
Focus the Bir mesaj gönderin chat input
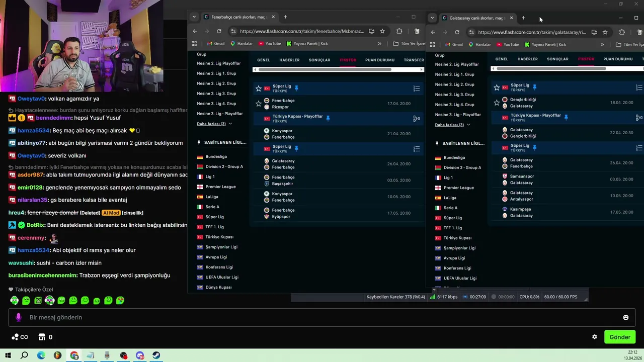tap(322, 317)
